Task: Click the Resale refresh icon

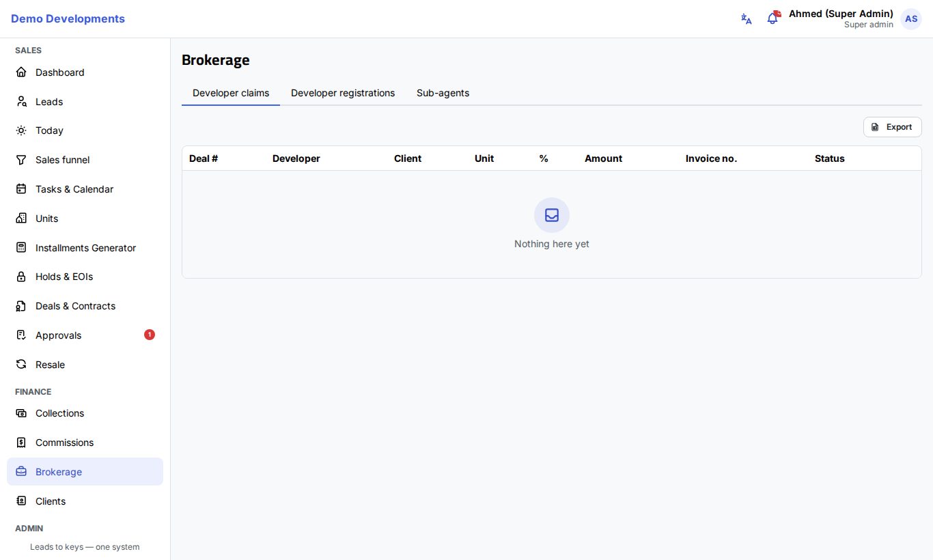Action: pyautogui.click(x=21, y=365)
